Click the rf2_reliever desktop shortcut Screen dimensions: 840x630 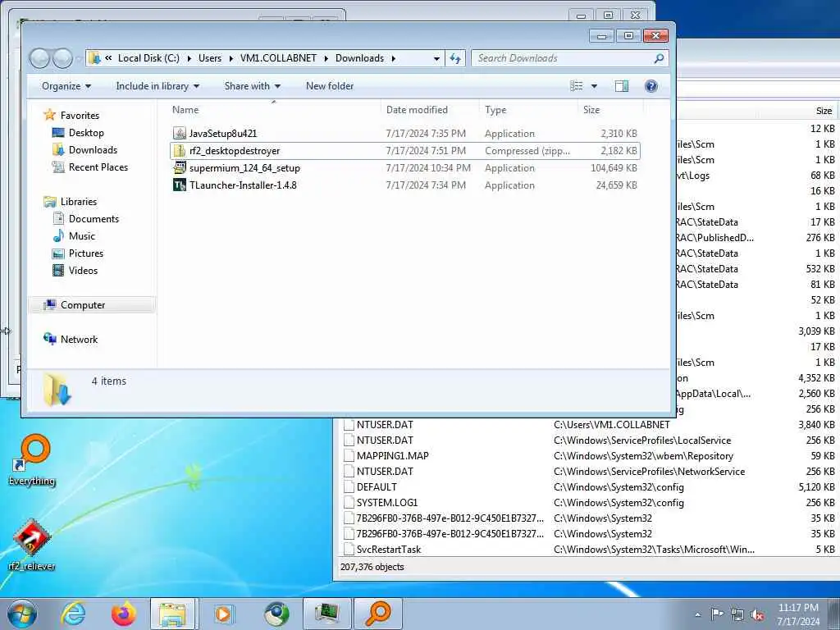pos(32,546)
